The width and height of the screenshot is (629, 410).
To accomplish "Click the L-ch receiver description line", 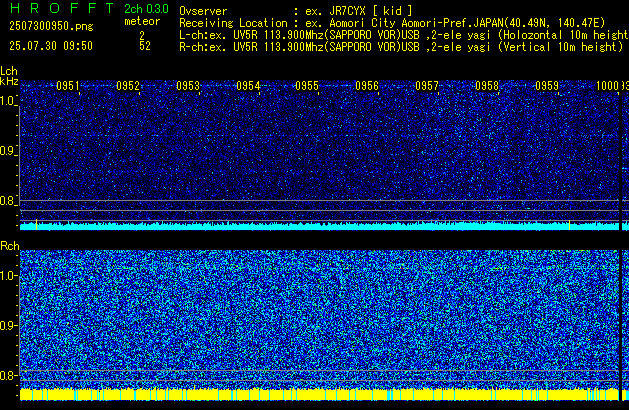I will 404,35.
